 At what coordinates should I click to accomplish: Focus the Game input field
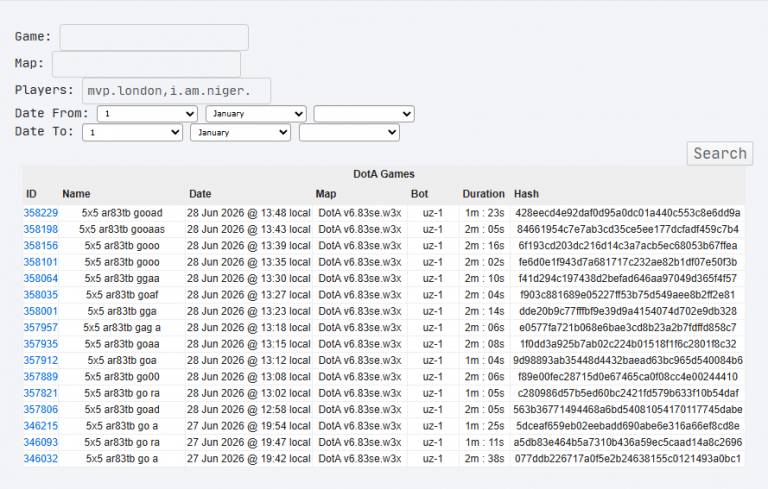(x=154, y=37)
